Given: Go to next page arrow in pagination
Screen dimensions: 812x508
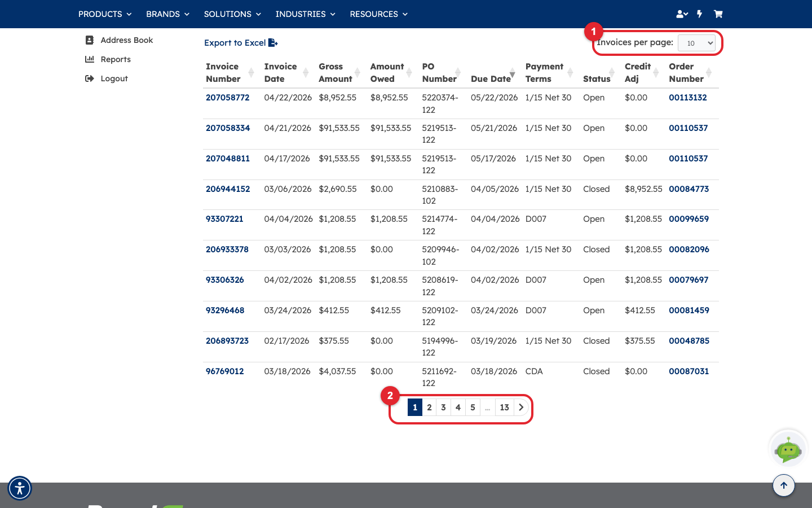Looking at the screenshot, I should point(521,408).
